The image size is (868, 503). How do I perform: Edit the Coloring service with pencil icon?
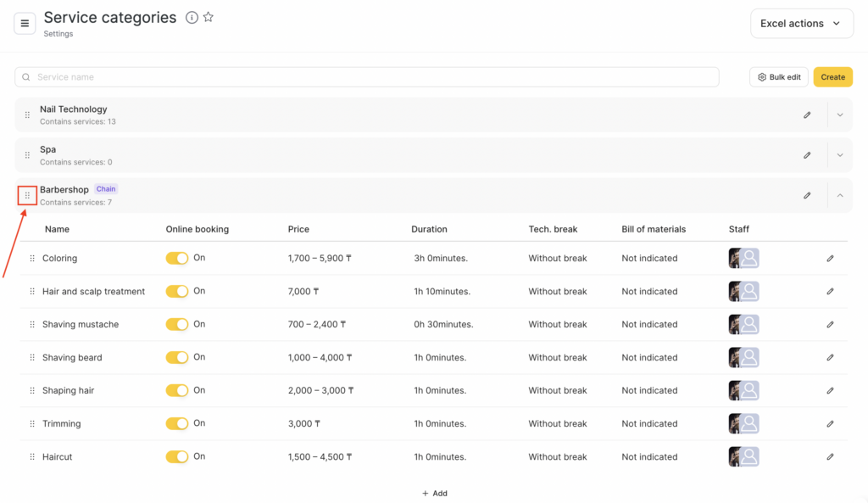[830, 259]
